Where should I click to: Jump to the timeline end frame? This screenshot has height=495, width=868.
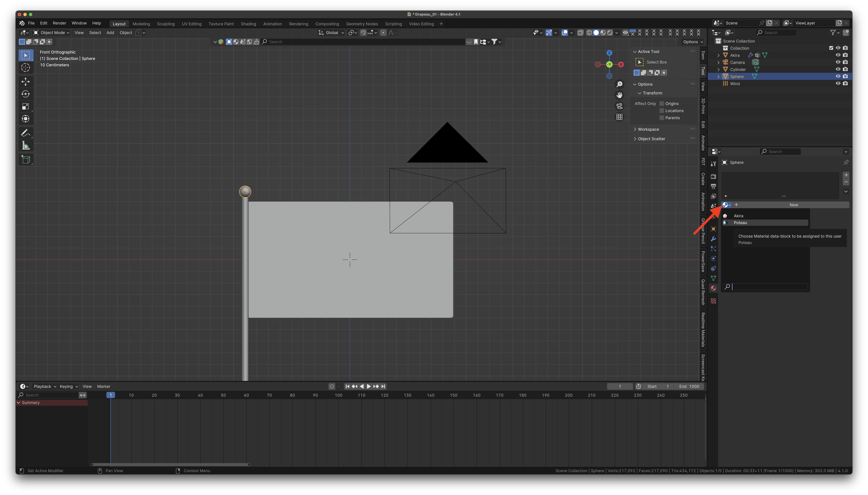pos(383,386)
